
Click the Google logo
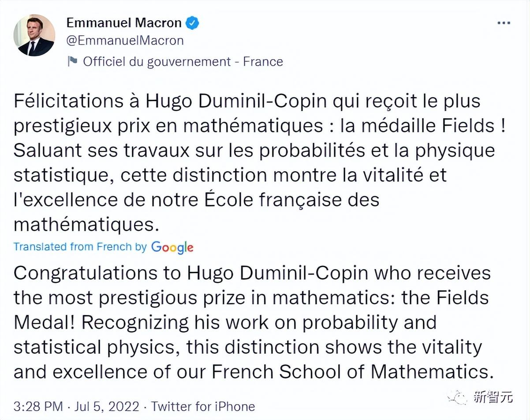click(172, 247)
